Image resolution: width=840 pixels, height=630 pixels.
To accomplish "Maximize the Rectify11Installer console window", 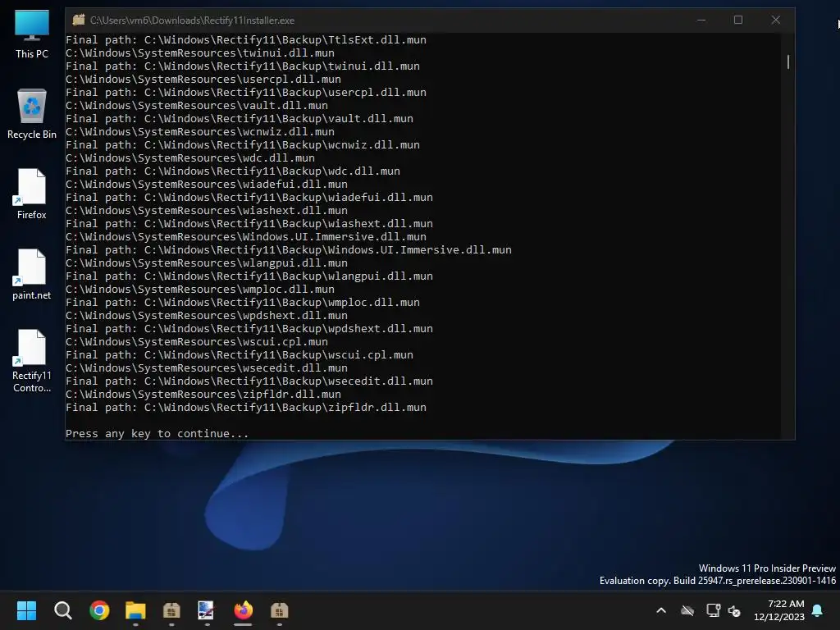I will pyautogui.click(x=738, y=20).
